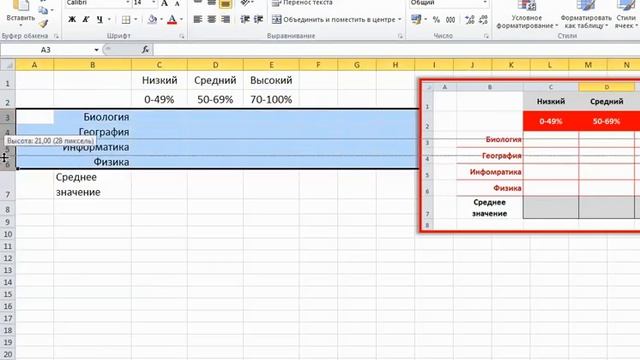Open the merge-and-center dropdown arrow
640x360 pixels.
(400, 19)
